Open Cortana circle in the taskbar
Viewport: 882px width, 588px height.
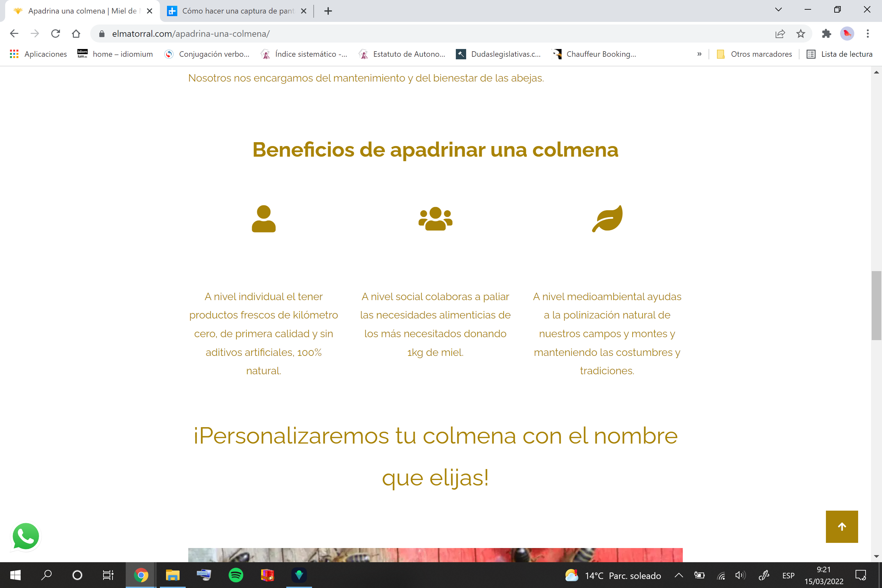click(x=77, y=575)
